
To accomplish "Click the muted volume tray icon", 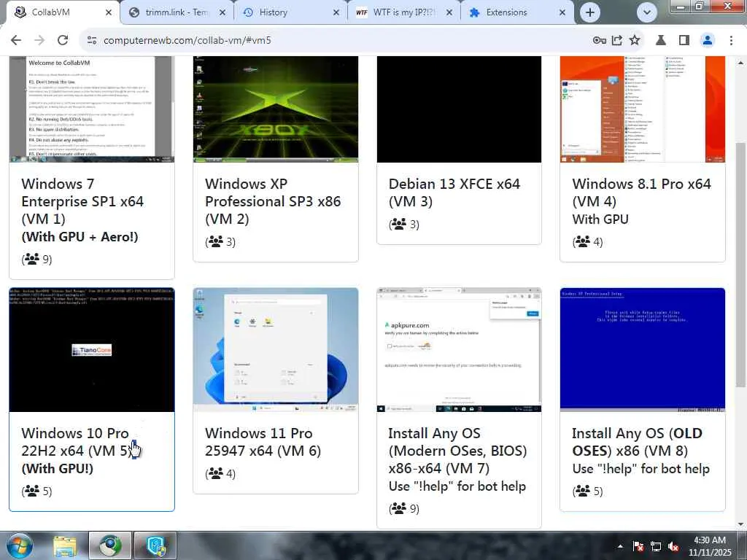I will 673,546.
